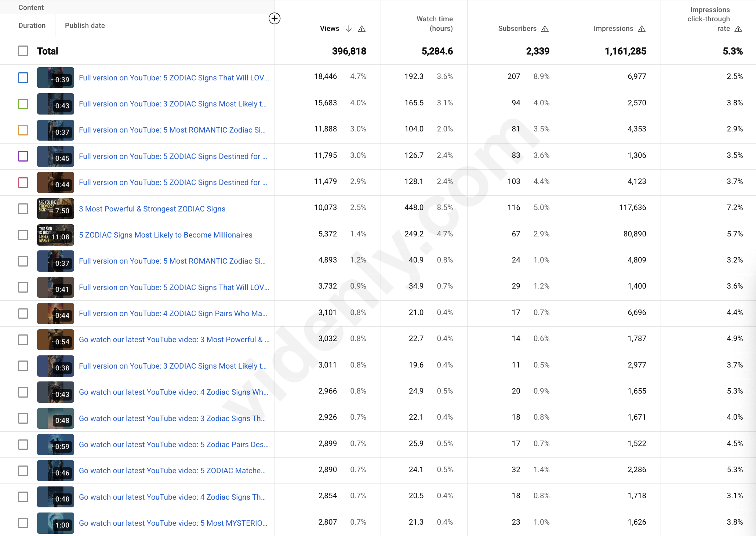Click the 7:50 duration video thumbnail
Screen dimensions: 756x536
coord(55,209)
